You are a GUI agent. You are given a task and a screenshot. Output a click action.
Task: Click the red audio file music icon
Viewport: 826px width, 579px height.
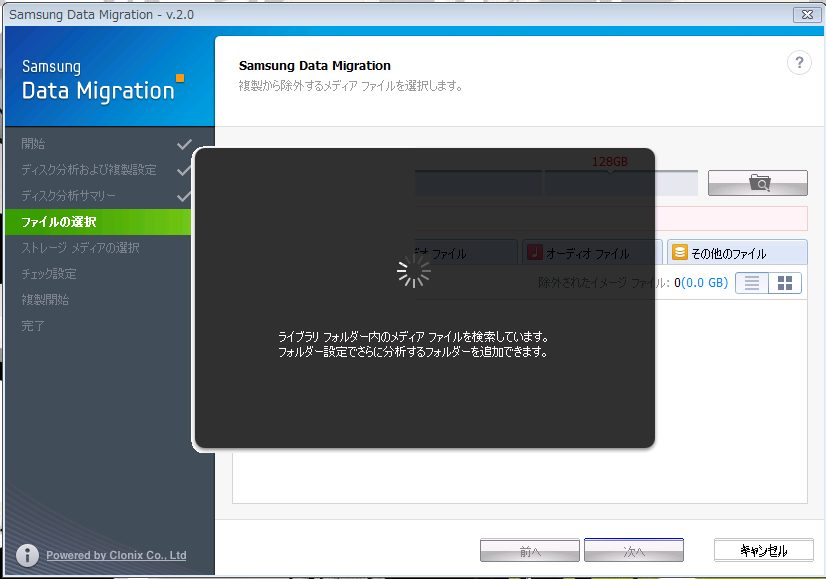535,253
